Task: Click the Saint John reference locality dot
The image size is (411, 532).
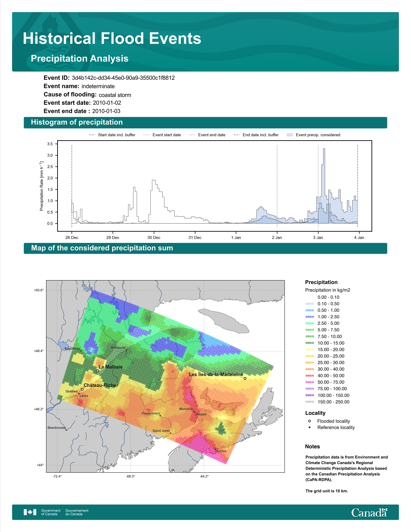Action: pyautogui.click(x=170, y=433)
